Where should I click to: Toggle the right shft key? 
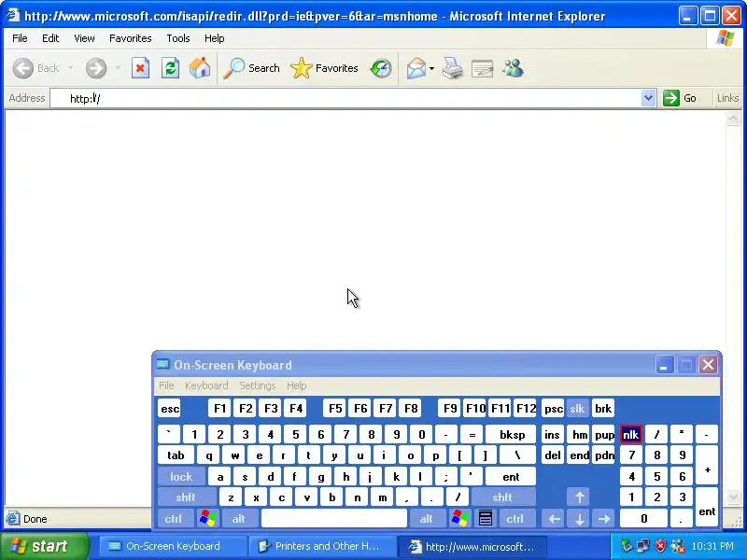click(x=502, y=497)
